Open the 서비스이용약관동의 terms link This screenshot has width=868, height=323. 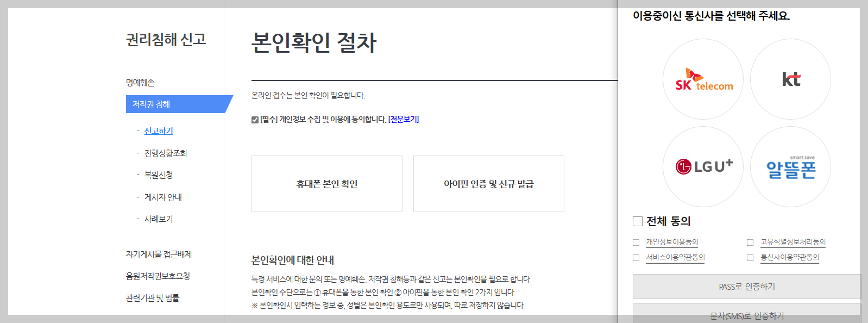(675, 257)
